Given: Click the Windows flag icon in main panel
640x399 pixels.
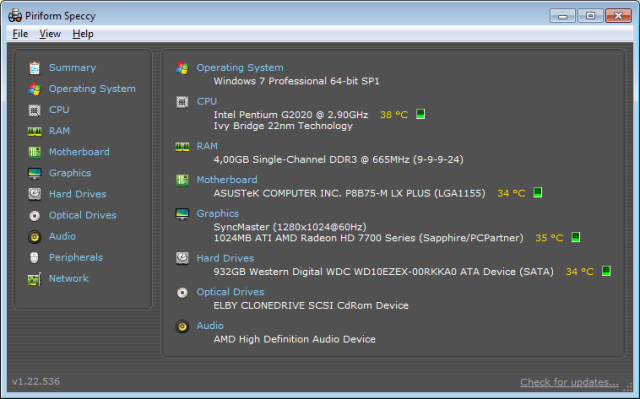Looking at the screenshot, I should click(182, 68).
